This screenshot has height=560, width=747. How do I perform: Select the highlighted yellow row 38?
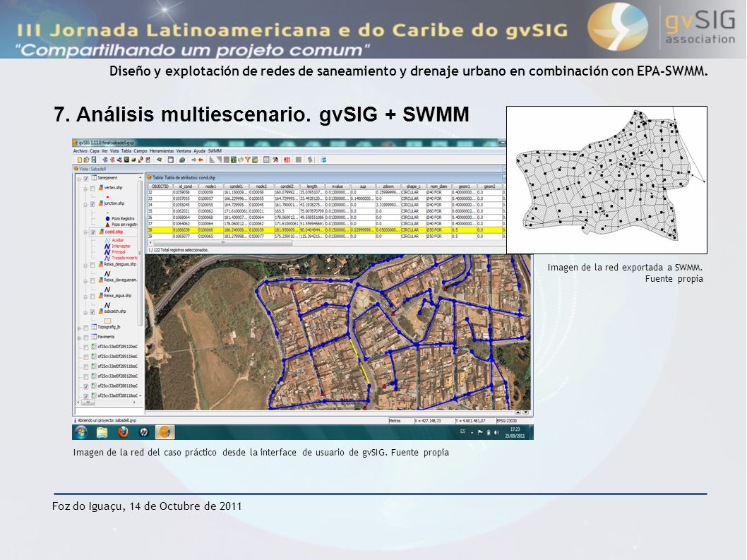pos(326,230)
